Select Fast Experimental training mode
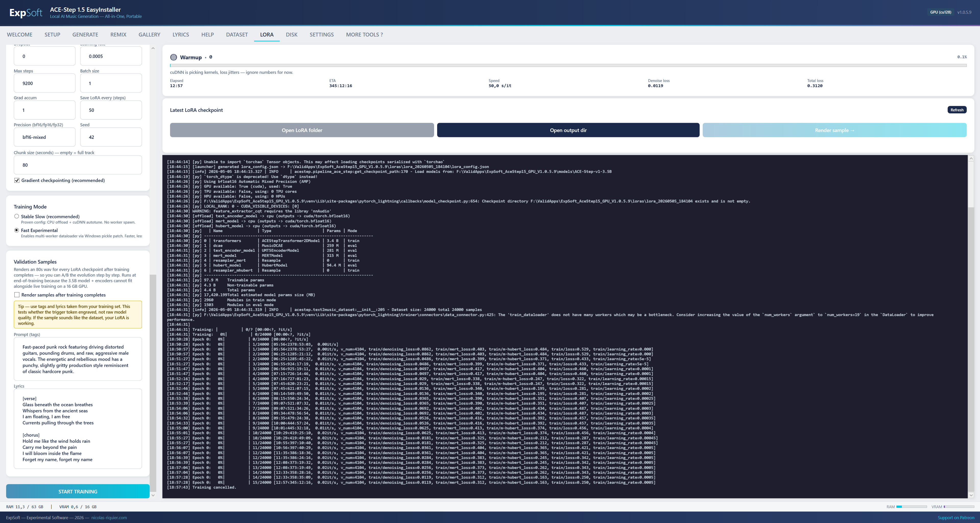The width and height of the screenshot is (980, 523). 16,230
